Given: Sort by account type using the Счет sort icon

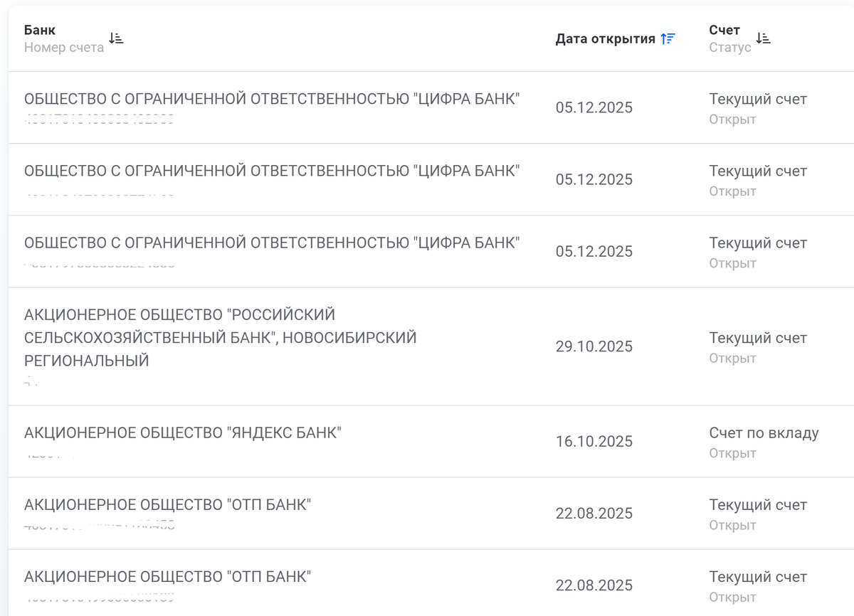Looking at the screenshot, I should pyautogui.click(x=763, y=38).
